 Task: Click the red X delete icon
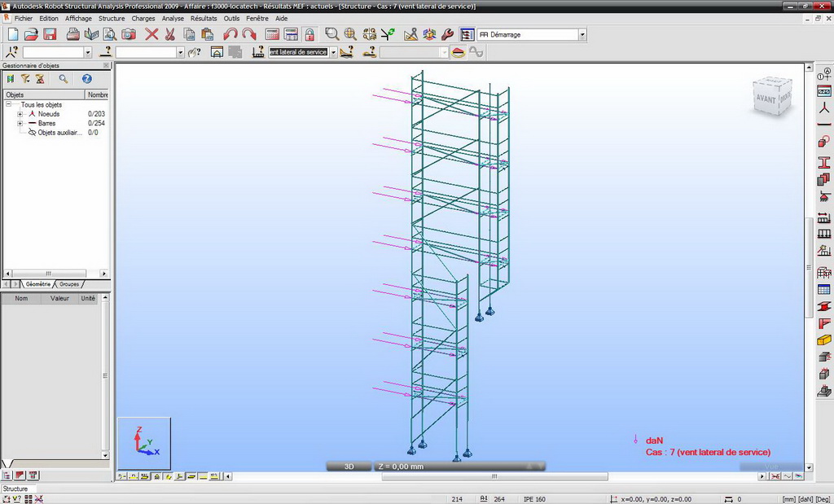(x=151, y=34)
